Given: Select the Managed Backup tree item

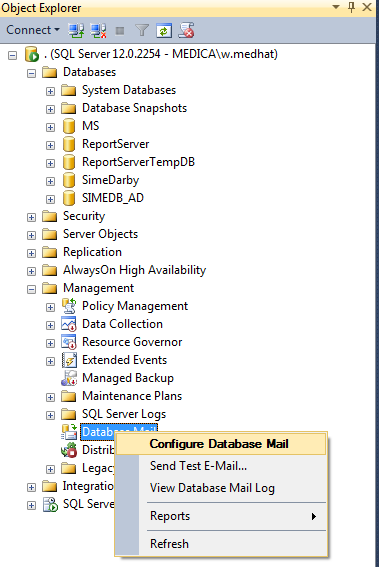Looking at the screenshot, I should [128, 378].
